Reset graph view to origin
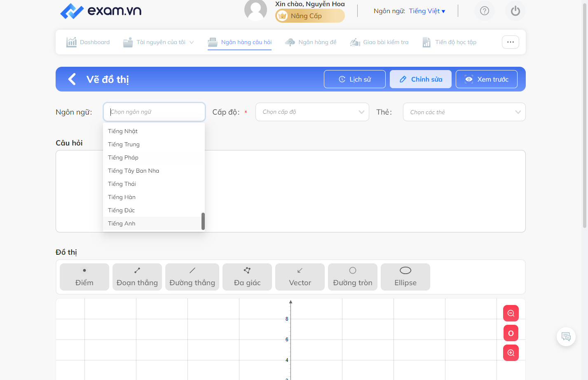 click(x=511, y=333)
